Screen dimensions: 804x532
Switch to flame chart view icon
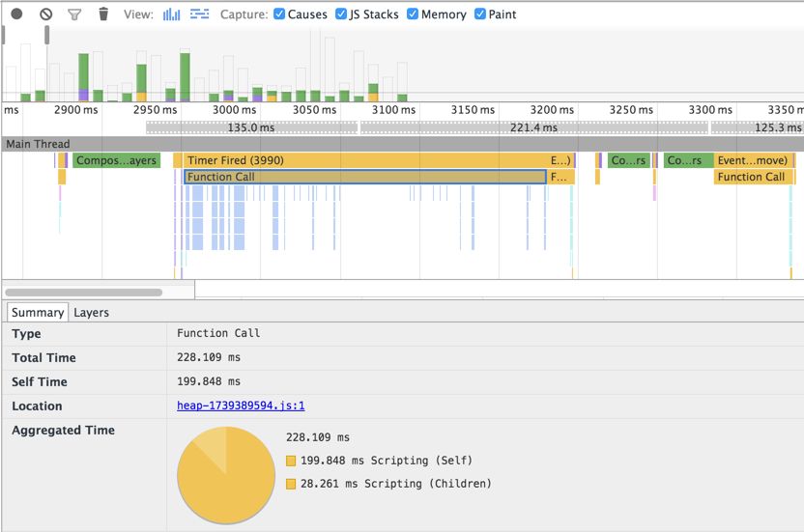(199, 14)
